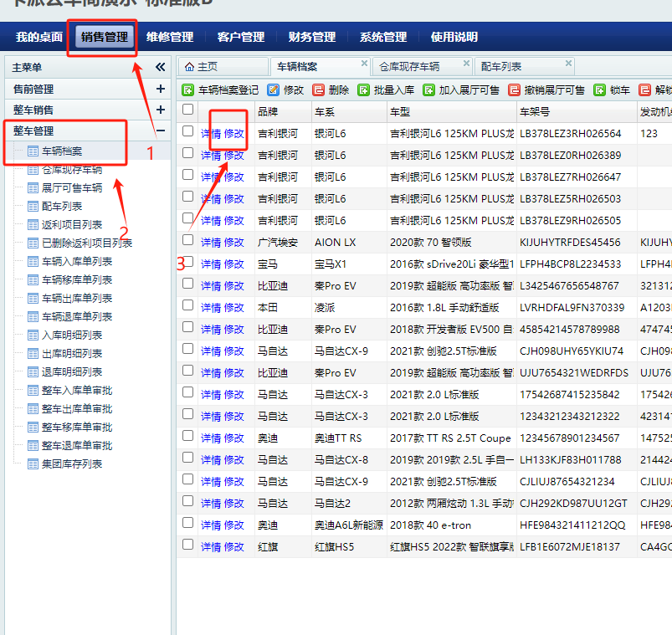Click 修改 link for 本田 凌派 row
Screen dimensions: 672x635
point(234,307)
